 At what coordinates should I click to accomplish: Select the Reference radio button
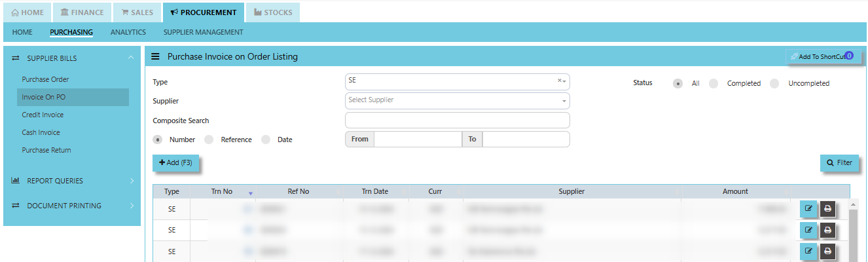[209, 140]
